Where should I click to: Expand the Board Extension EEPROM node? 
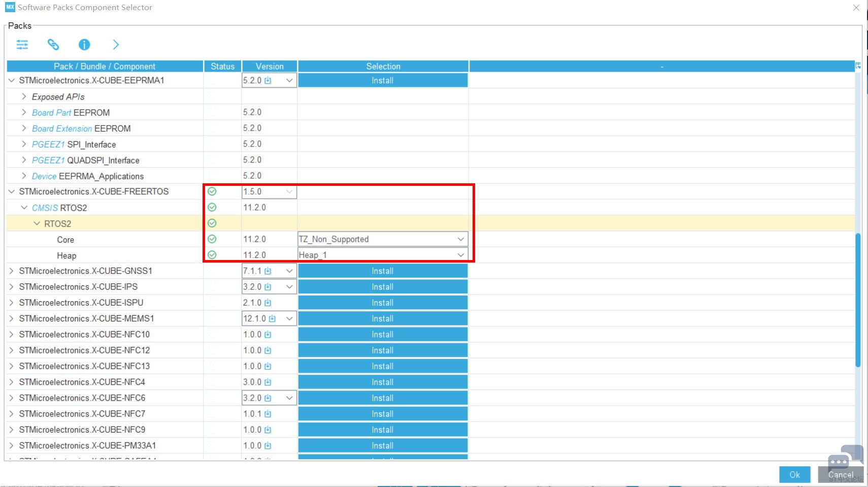click(x=24, y=128)
